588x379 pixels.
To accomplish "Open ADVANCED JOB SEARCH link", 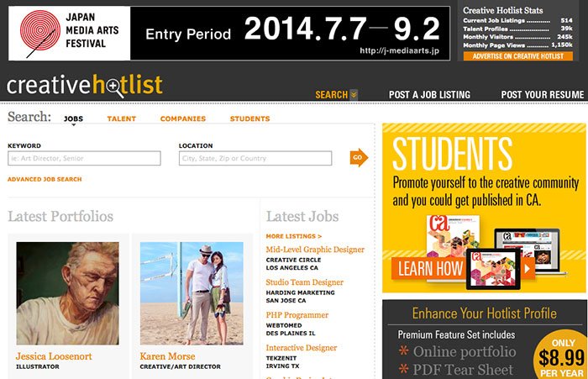I will (x=45, y=179).
